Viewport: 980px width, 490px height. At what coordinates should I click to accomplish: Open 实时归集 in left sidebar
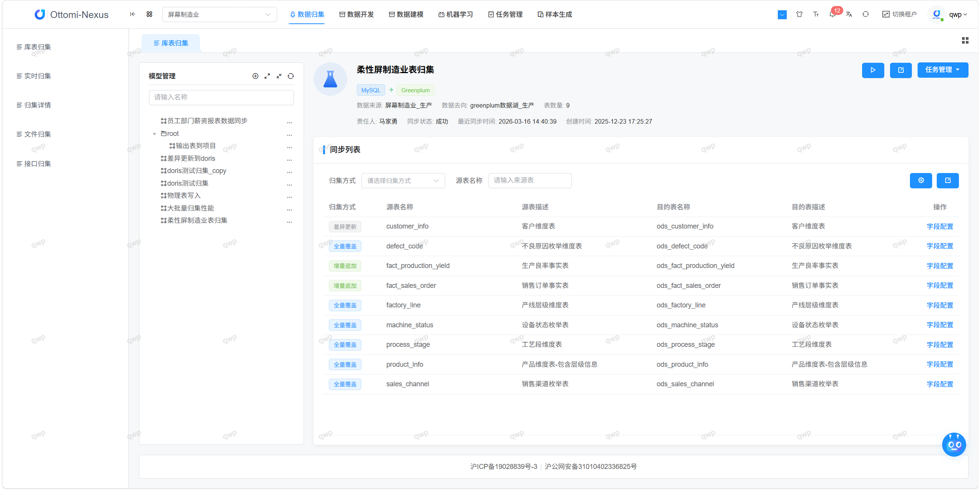tap(34, 76)
